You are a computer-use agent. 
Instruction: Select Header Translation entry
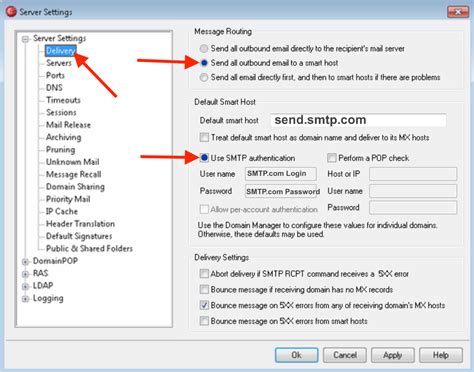click(80, 224)
